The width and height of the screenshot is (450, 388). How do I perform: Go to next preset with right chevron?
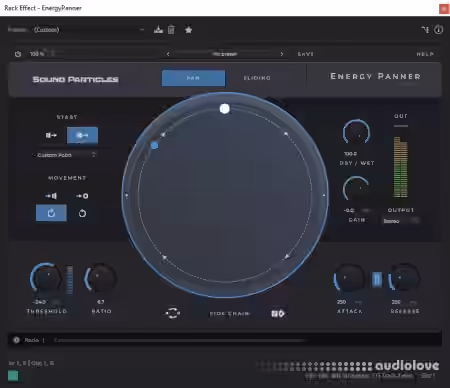click(x=282, y=54)
